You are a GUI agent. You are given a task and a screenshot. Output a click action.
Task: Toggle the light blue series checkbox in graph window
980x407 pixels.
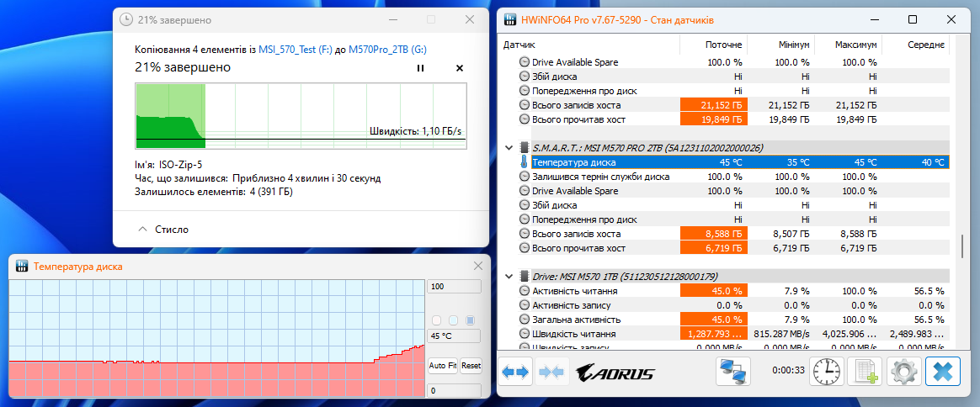click(x=454, y=320)
